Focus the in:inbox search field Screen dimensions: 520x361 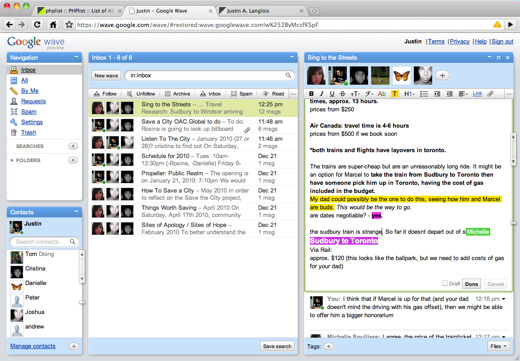coord(206,76)
